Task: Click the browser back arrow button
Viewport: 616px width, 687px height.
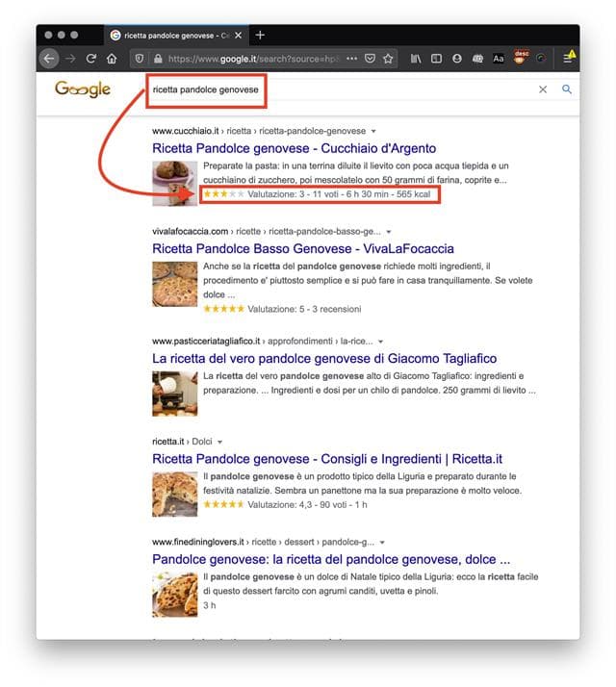Action: [49, 59]
